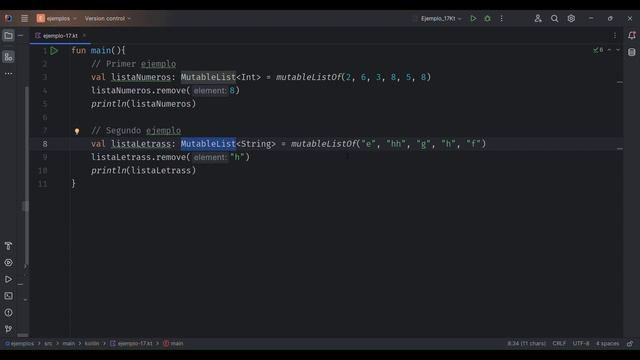Image resolution: width=640 pixels, height=360 pixels.
Task: Click line number 8 in gutter
Action: click(44, 144)
